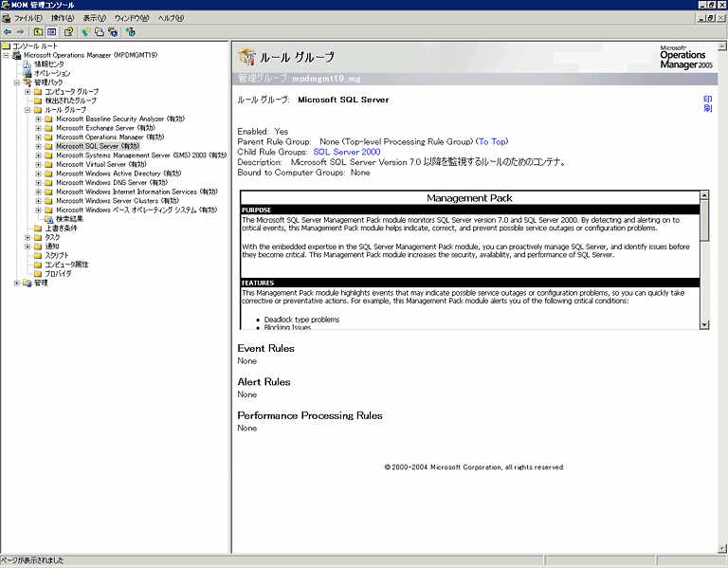This screenshot has height=568, width=728.
Task: Click the 管理 node icon at tree bottom
Action: click(x=27, y=283)
